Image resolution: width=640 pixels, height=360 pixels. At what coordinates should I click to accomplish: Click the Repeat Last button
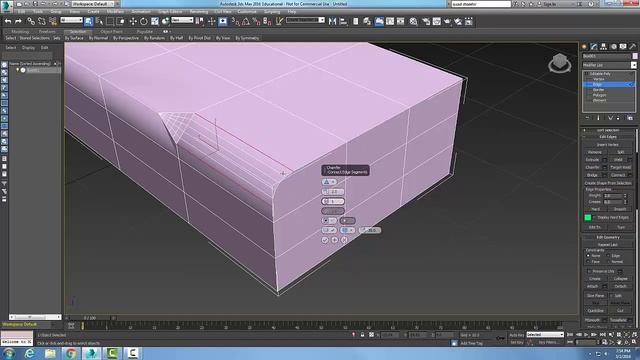tap(608, 245)
